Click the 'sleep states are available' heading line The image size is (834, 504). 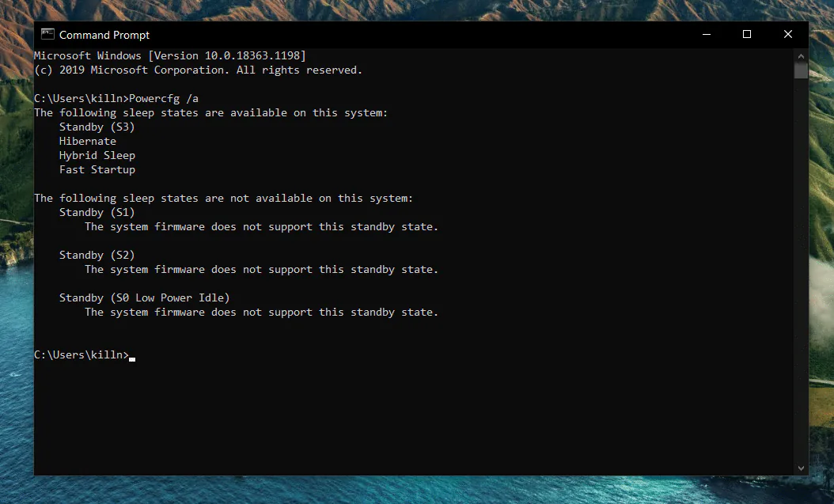point(210,112)
